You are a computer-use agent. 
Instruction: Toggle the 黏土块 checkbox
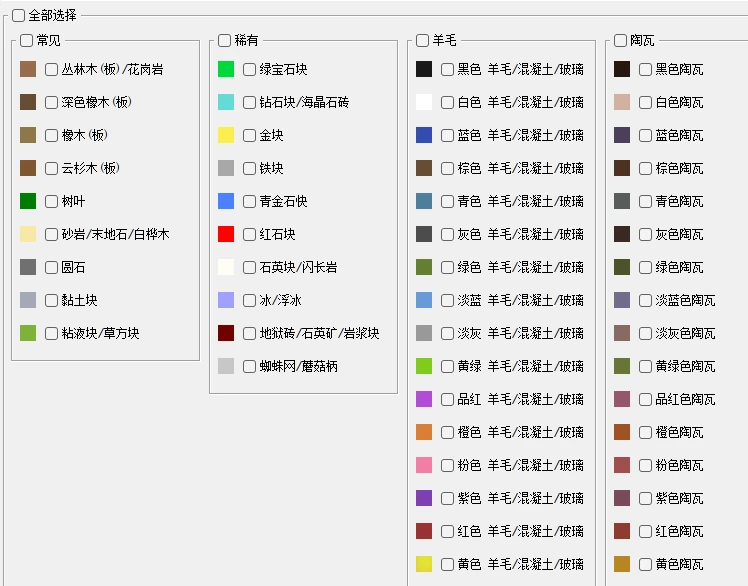click(x=52, y=300)
